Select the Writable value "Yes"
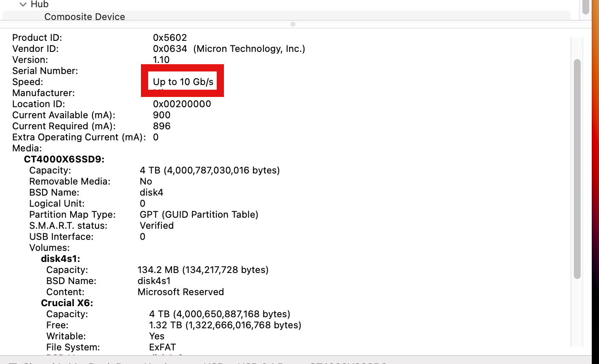The width and height of the screenshot is (599, 364). click(x=157, y=336)
